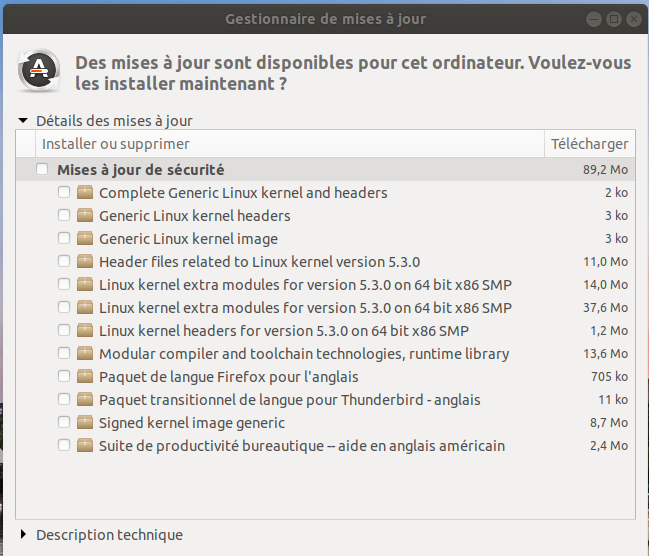Click package icon beside Generic Linux kernel image
The height and width of the screenshot is (556, 649).
85,239
